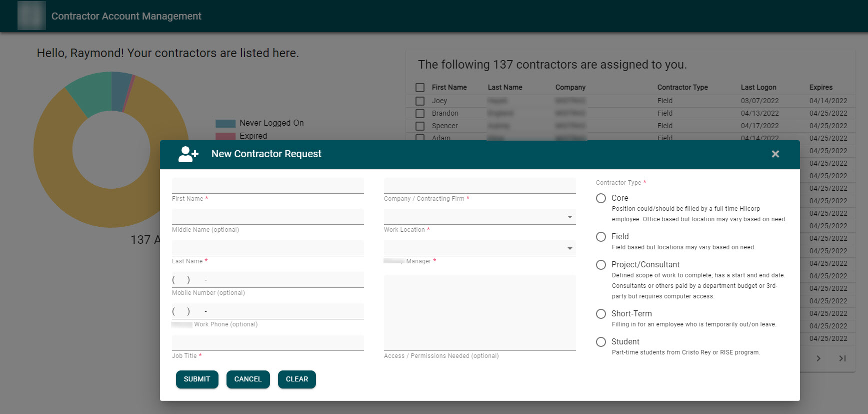868x414 pixels.
Task: Submit the new contractor request
Action: [x=197, y=379]
